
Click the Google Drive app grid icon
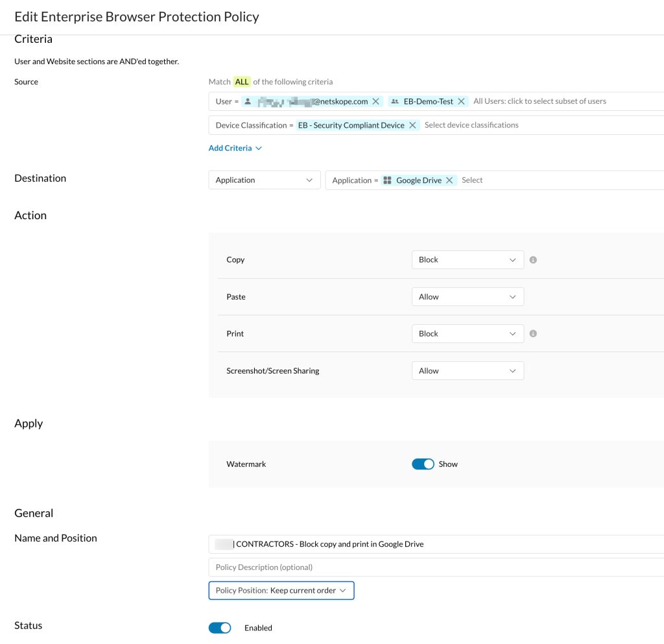coord(387,180)
